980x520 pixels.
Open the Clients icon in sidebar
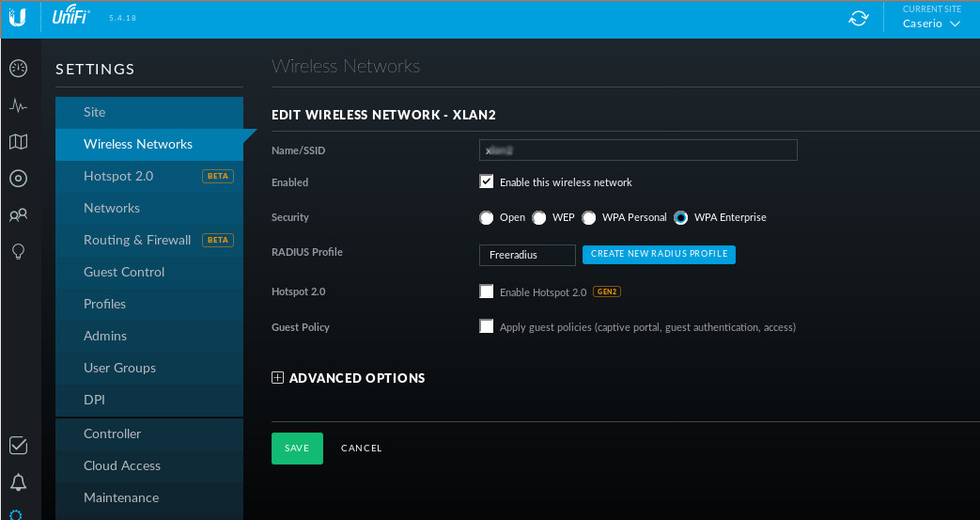(18, 215)
